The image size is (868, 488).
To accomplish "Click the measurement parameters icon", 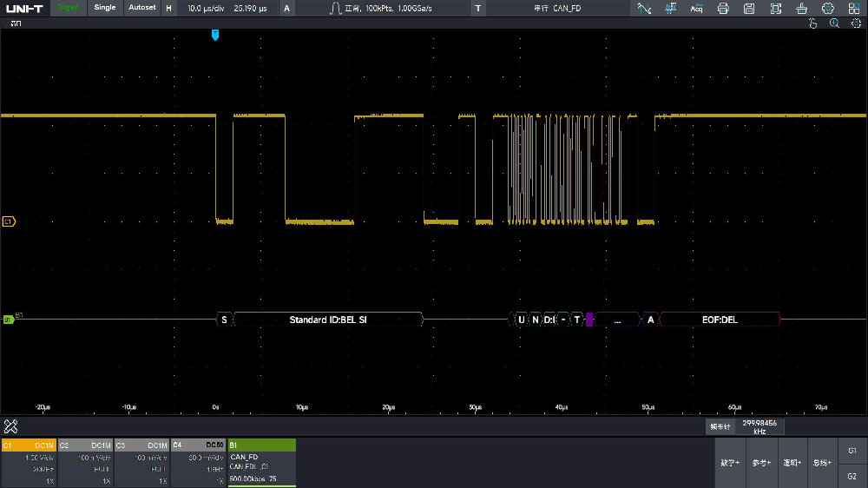I will coord(671,8).
